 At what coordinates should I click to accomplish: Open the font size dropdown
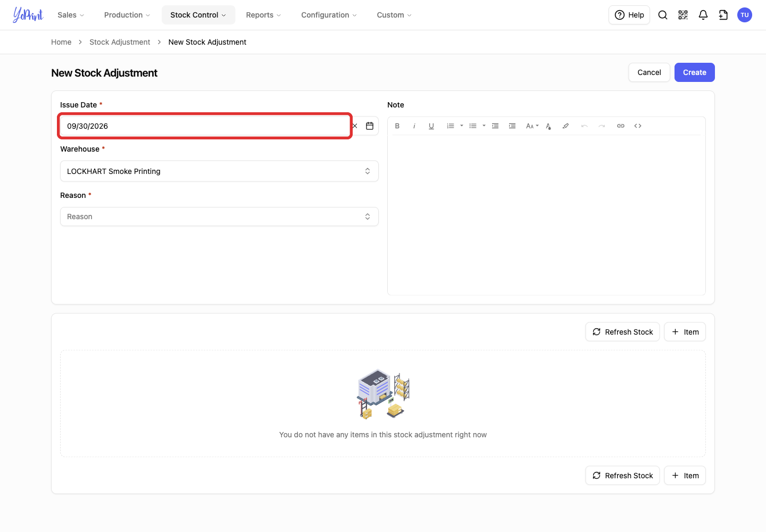532,126
